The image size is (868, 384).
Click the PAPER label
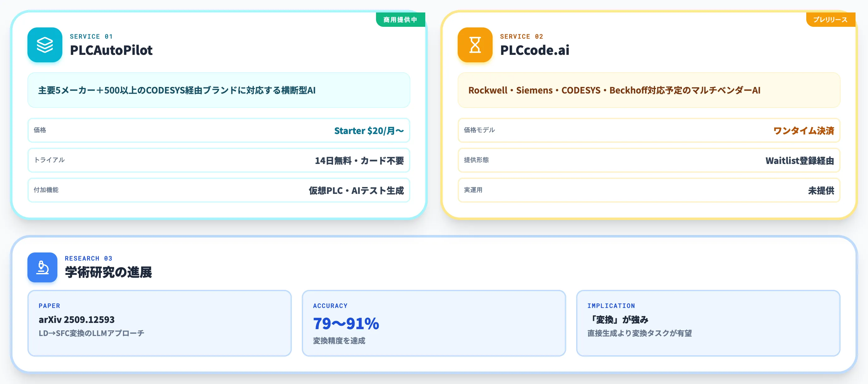50,306
